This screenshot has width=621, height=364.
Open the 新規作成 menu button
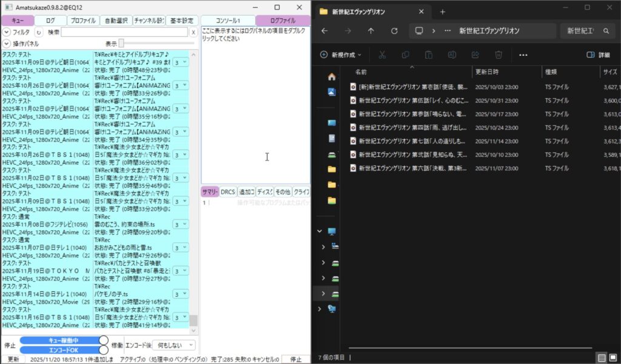pyautogui.click(x=340, y=55)
